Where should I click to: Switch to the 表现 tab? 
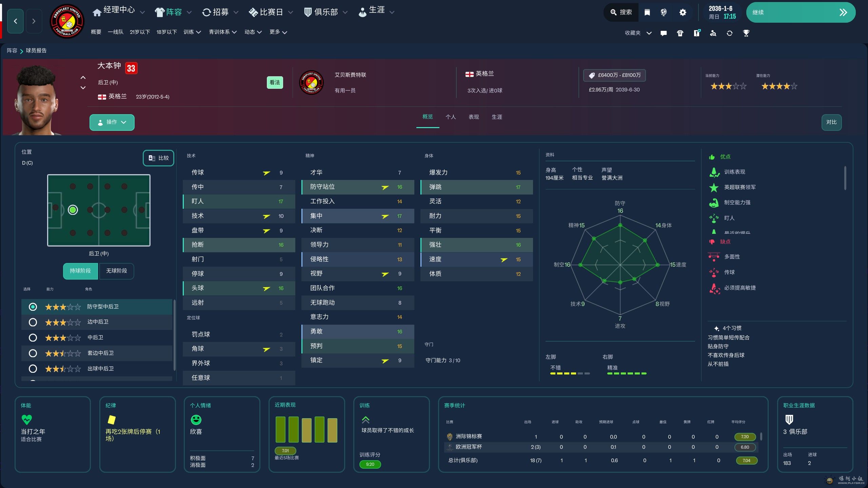click(473, 117)
